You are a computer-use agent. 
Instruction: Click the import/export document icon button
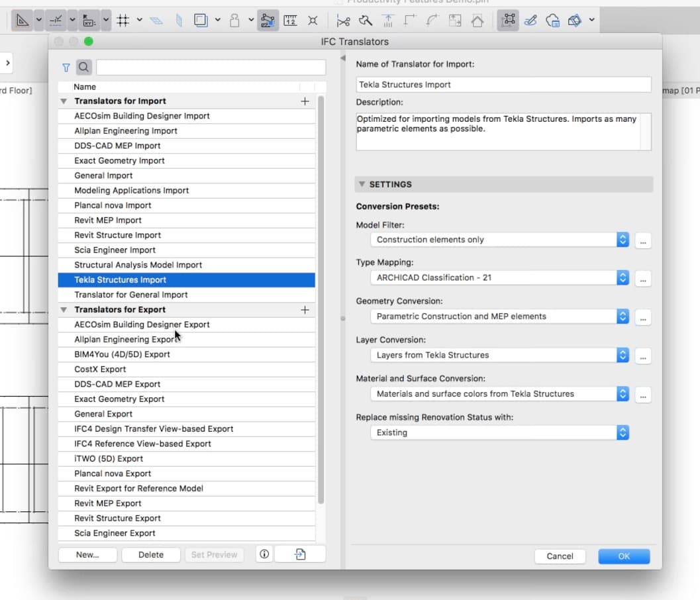(x=300, y=554)
